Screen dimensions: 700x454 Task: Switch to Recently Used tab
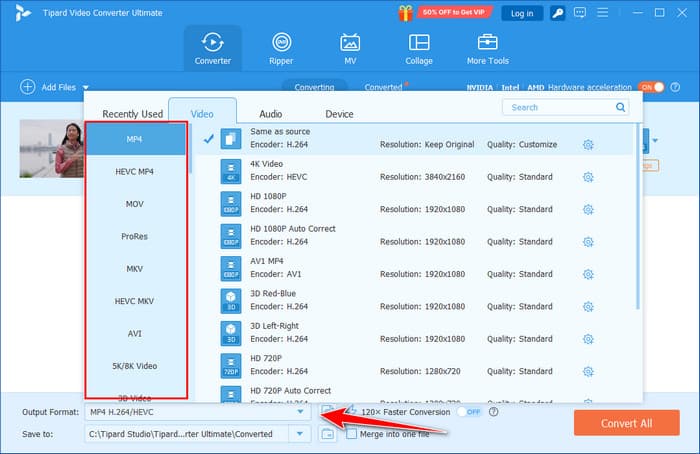[132, 114]
